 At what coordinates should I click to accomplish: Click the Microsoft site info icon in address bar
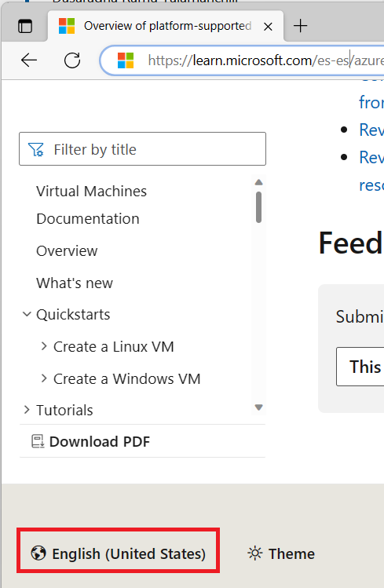point(126,60)
